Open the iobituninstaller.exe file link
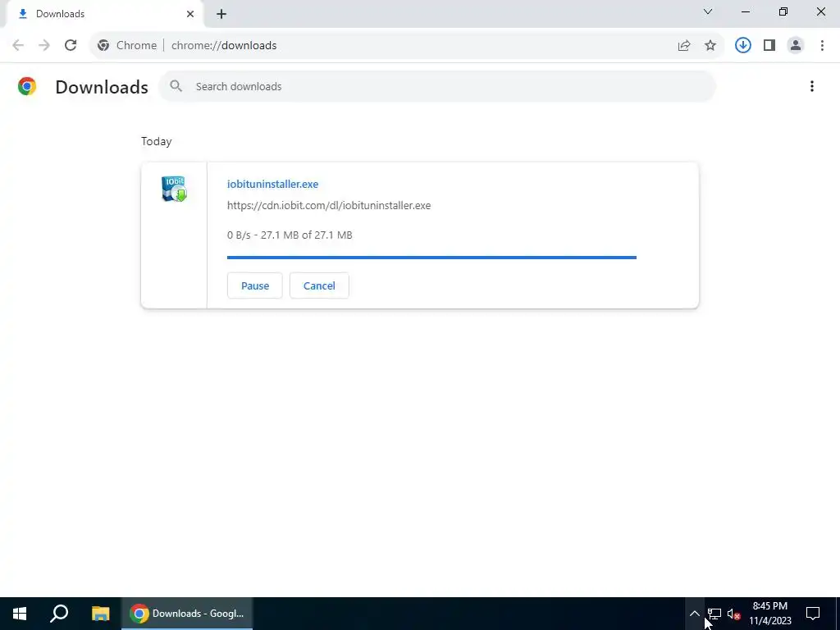This screenshot has height=630, width=840. coord(272,184)
